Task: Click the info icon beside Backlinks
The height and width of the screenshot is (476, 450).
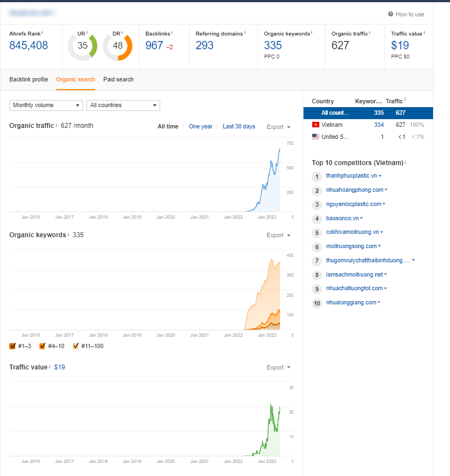Action: click(x=172, y=33)
